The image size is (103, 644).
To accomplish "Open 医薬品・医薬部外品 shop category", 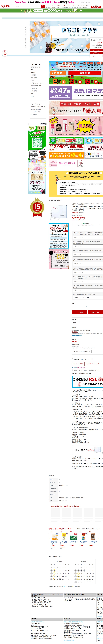I will [35, 67].
